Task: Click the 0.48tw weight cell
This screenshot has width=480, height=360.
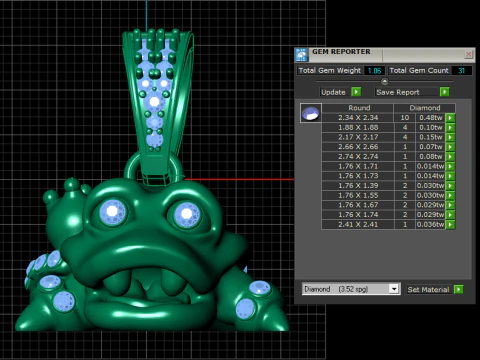Action: 430,118
